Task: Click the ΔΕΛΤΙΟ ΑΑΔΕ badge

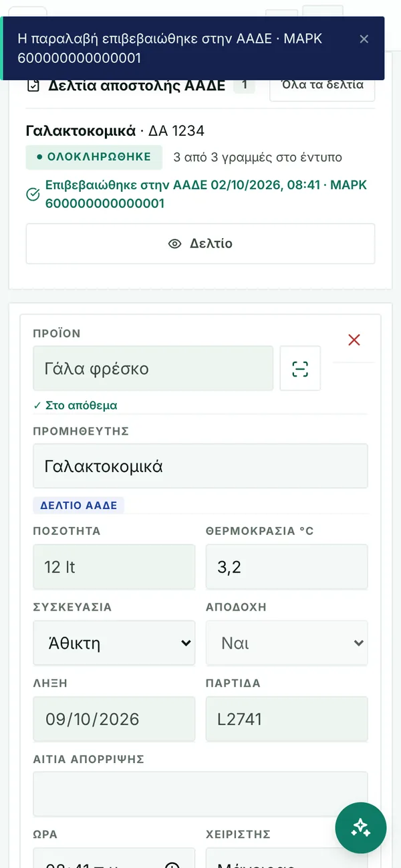Action: pyautogui.click(x=79, y=506)
